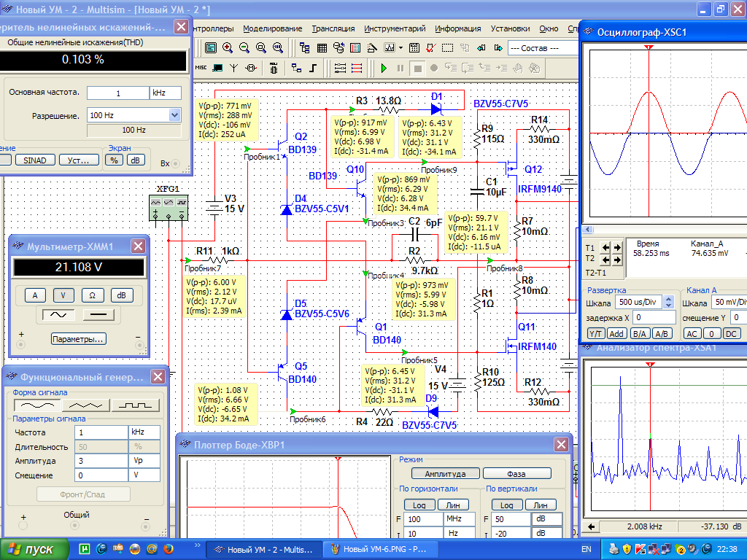The width and height of the screenshot is (747, 560).
Task: Open the Установки menu
Action: [510, 28]
